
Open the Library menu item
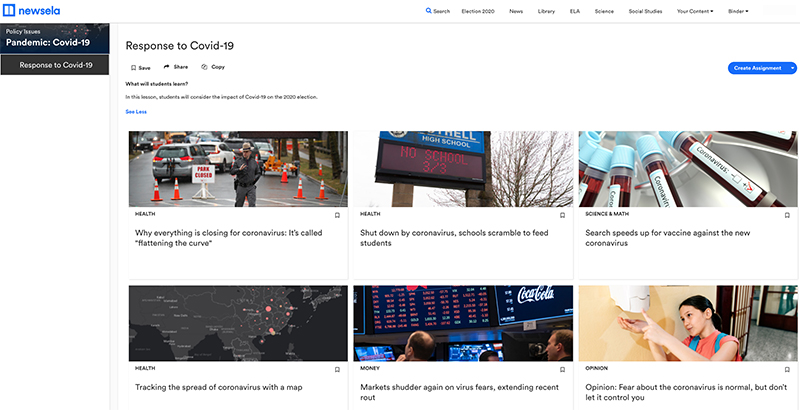coord(546,11)
